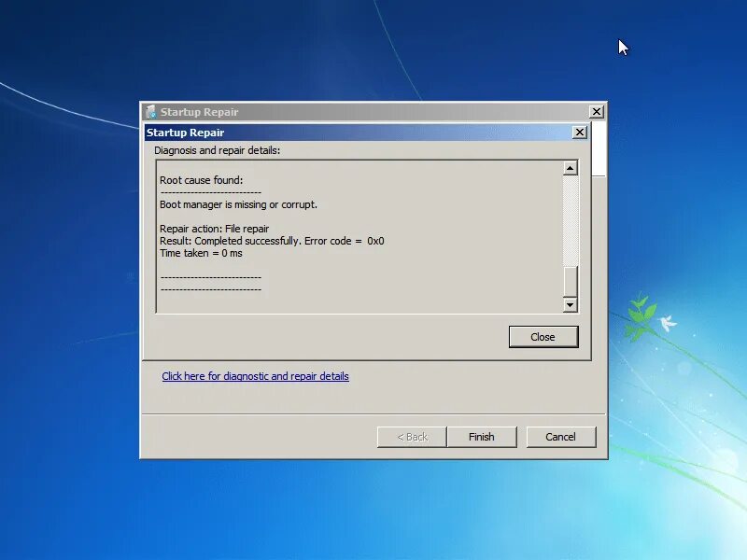747x560 pixels.
Task: Click the scrollbar down arrow
Action: click(570, 304)
